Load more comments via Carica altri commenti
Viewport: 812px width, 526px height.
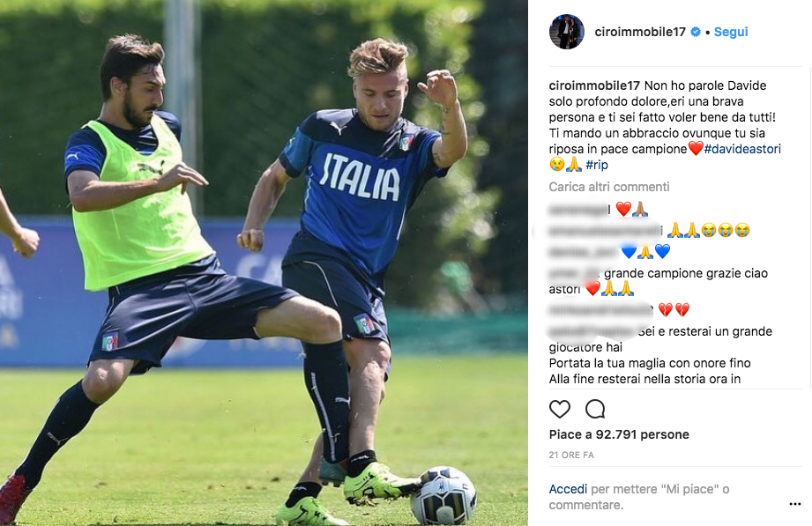(609, 187)
